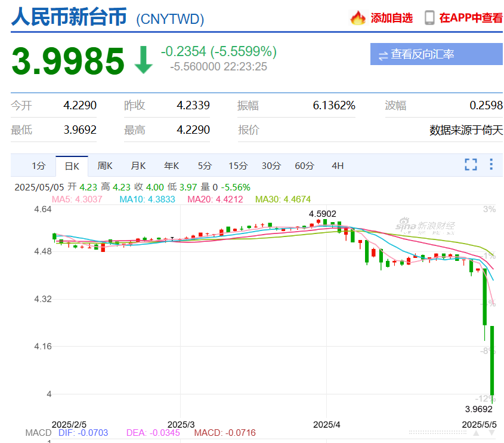Click the flame icon beside 添加自选

[x=357, y=18]
